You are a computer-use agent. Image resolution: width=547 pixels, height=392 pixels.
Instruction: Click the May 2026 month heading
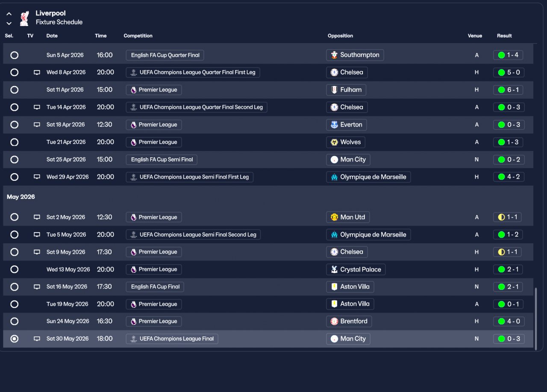point(21,197)
